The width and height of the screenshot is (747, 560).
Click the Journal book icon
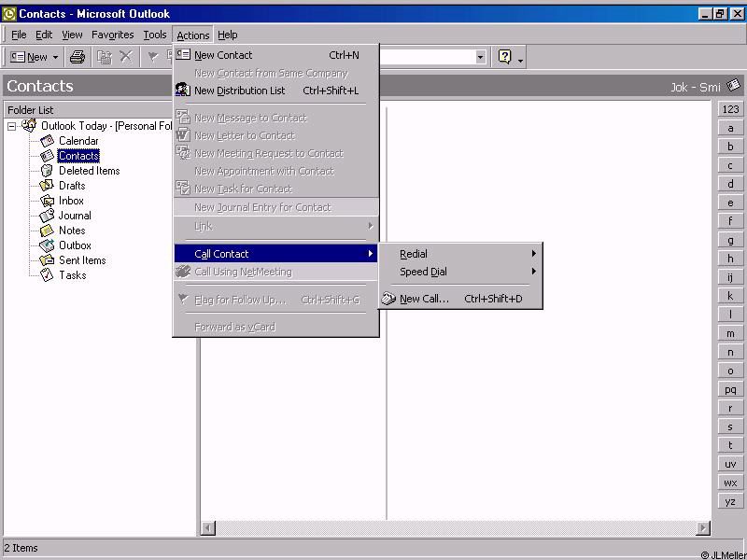click(47, 216)
